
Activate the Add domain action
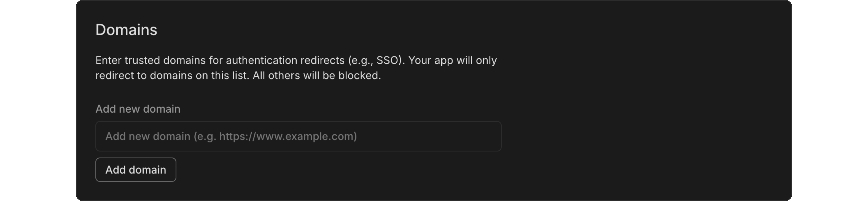click(136, 170)
